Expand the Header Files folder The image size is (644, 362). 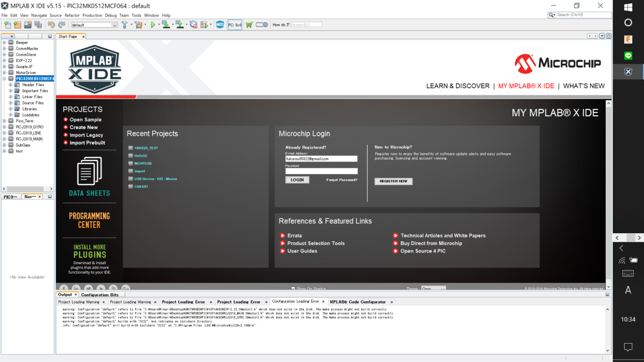point(10,85)
